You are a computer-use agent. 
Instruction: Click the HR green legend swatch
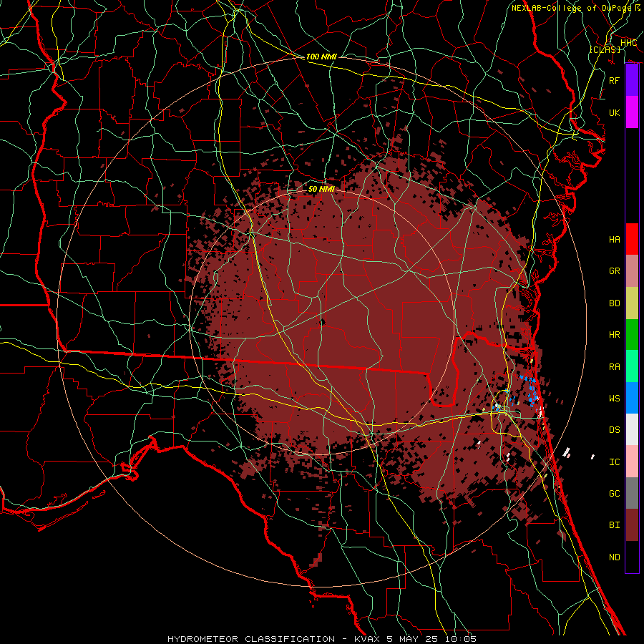(x=632, y=335)
